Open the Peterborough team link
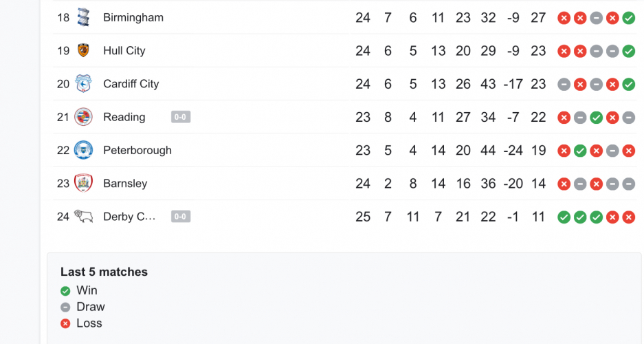644x344 pixels. 137,150
